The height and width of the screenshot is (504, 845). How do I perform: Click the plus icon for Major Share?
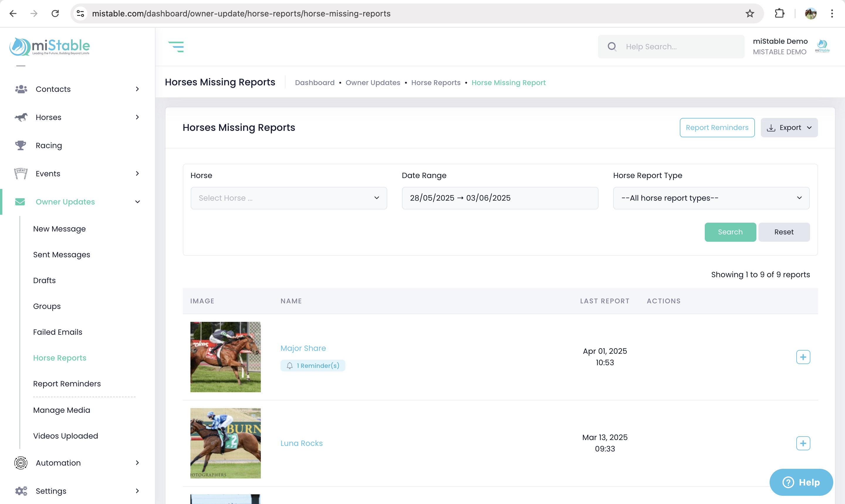pos(803,357)
